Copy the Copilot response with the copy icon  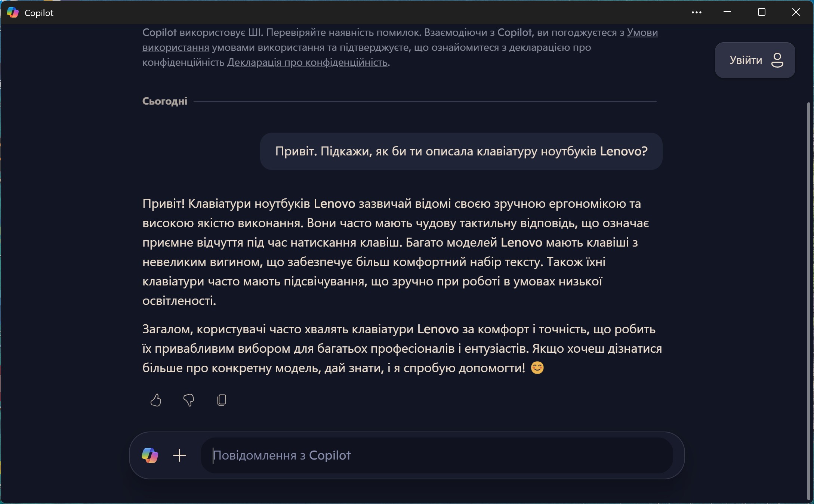[x=222, y=400]
